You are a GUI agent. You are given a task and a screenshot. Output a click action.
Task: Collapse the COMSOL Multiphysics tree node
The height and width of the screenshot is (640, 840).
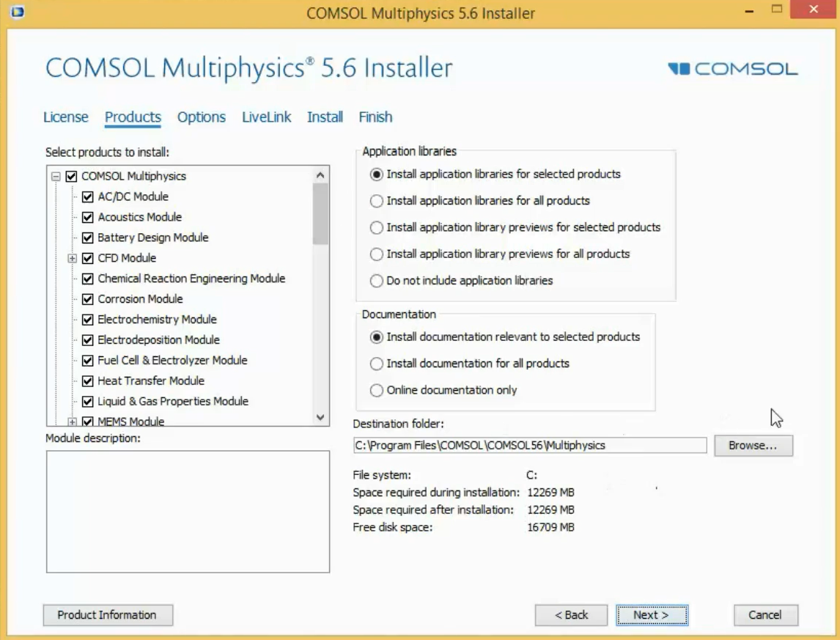pos(56,177)
